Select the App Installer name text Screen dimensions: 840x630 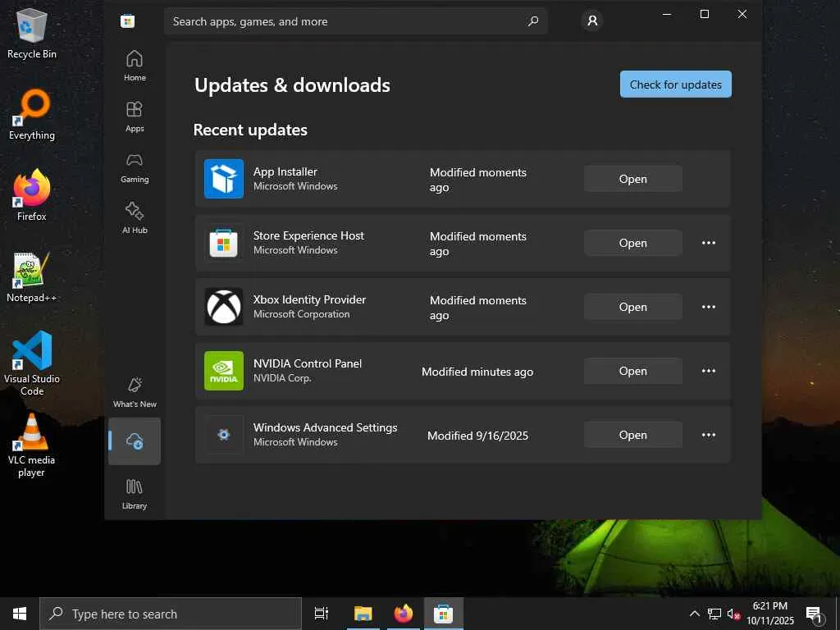pyautogui.click(x=285, y=171)
